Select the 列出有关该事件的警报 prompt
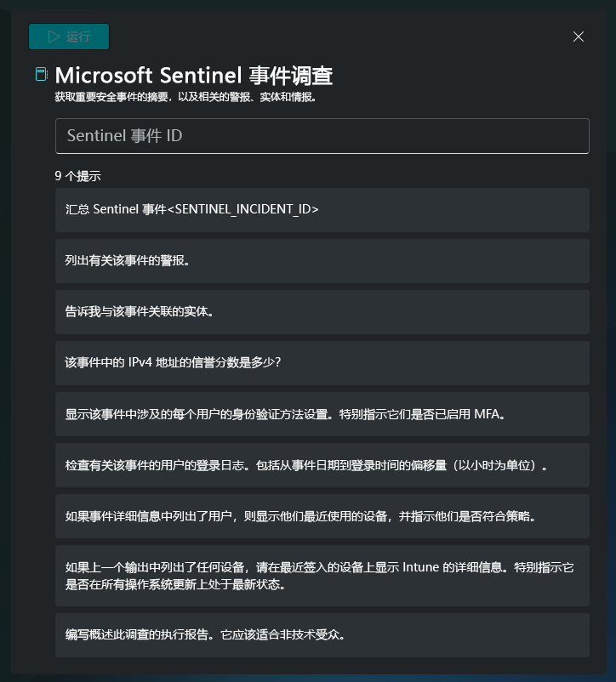 322,261
